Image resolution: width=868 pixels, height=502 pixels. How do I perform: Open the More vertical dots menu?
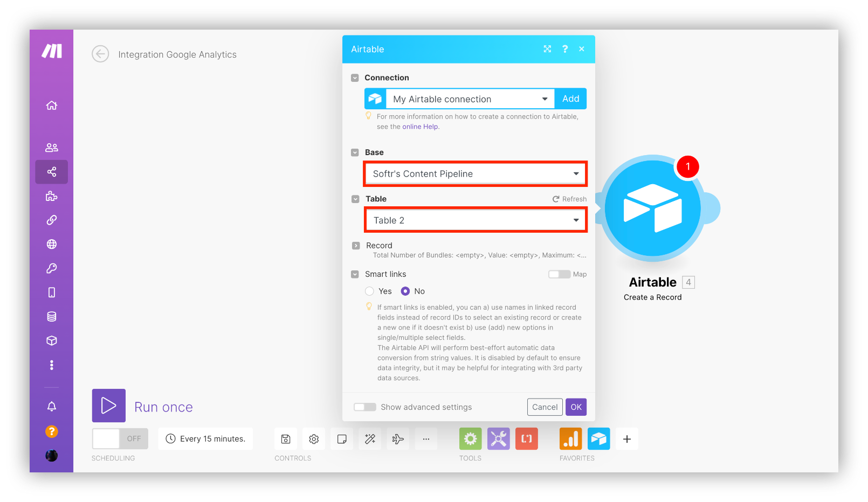52,365
